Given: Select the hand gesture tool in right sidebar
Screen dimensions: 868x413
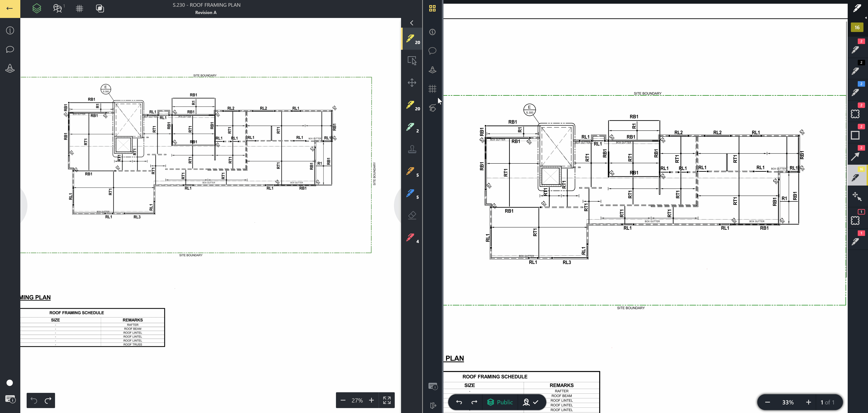Looking at the screenshot, I should (432, 108).
